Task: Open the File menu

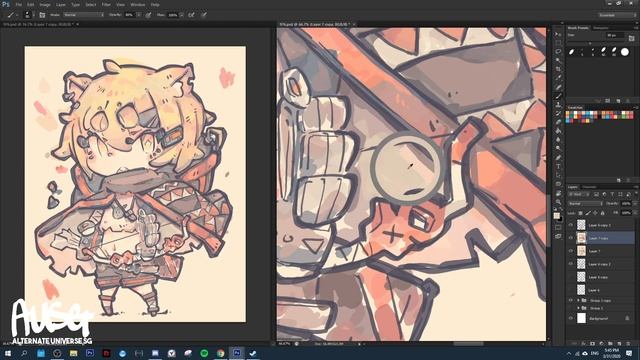Action: click(x=19, y=4)
